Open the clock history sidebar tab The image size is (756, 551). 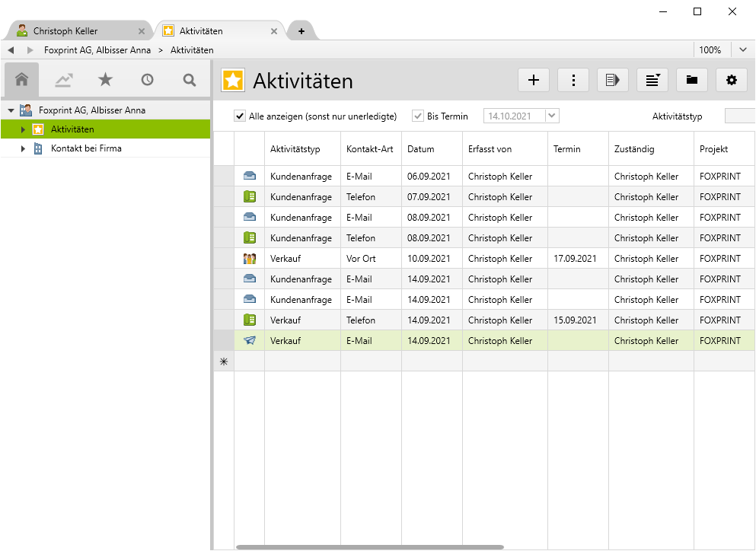pos(147,80)
